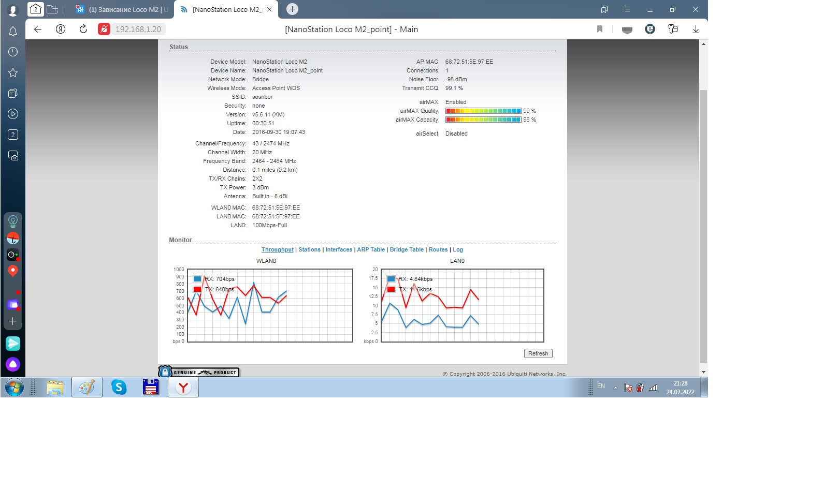Open the Windows Start button
This screenshot has height=504, width=837.
pyautogui.click(x=14, y=387)
